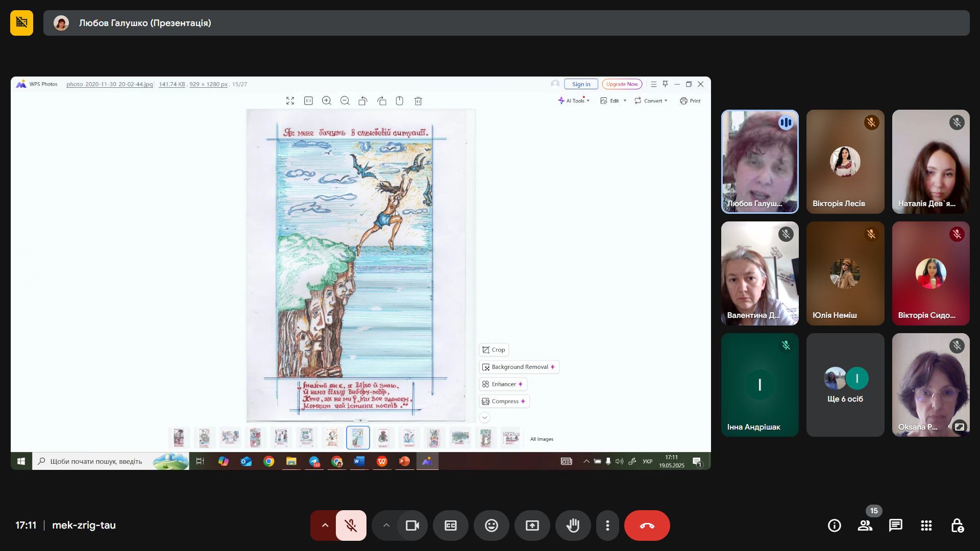Expand the Convert dropdown
The image size is (980, 551).
(651, 101)
